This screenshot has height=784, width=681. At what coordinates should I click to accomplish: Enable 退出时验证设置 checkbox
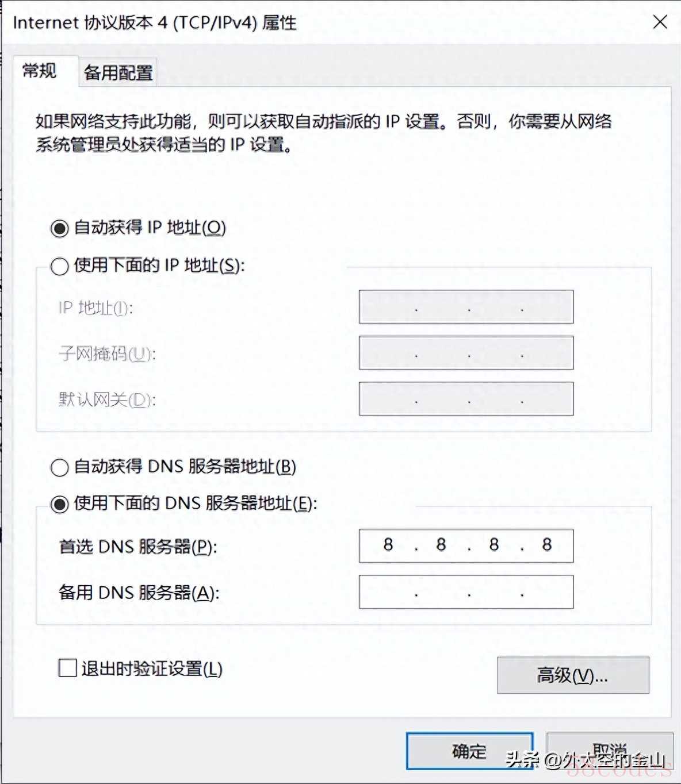(x=68, y=668)
